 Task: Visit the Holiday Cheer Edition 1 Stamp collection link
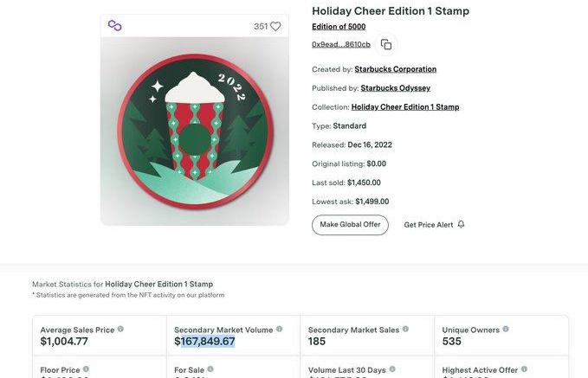(404, 107)
